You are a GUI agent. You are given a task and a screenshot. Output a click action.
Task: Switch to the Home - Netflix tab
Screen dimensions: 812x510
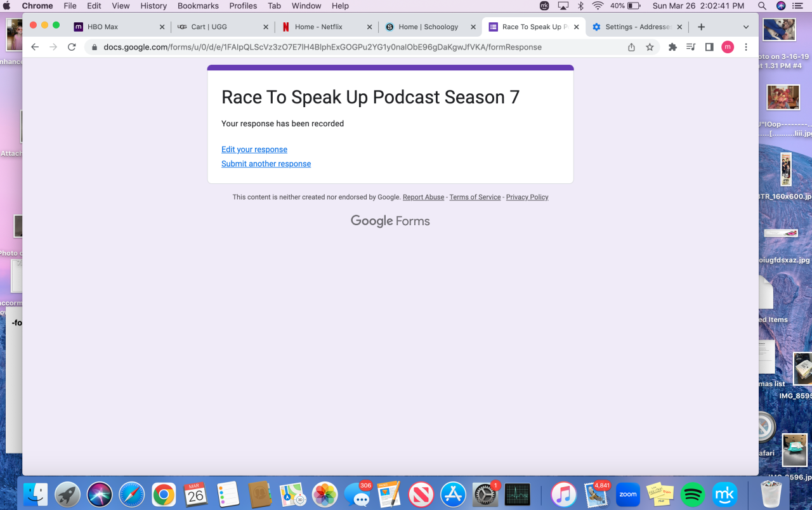pos(327,27)
